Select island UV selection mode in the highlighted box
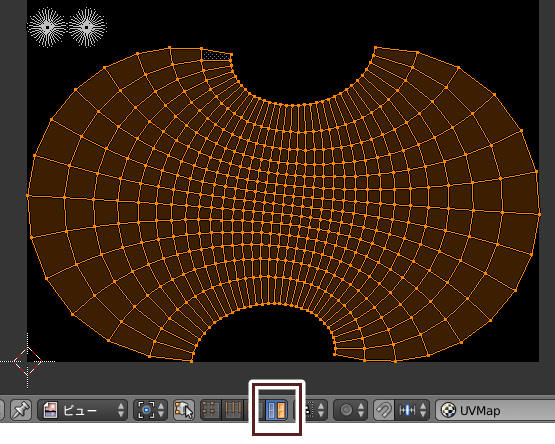This screenshot has width=555, height=444. coord(276,410)
